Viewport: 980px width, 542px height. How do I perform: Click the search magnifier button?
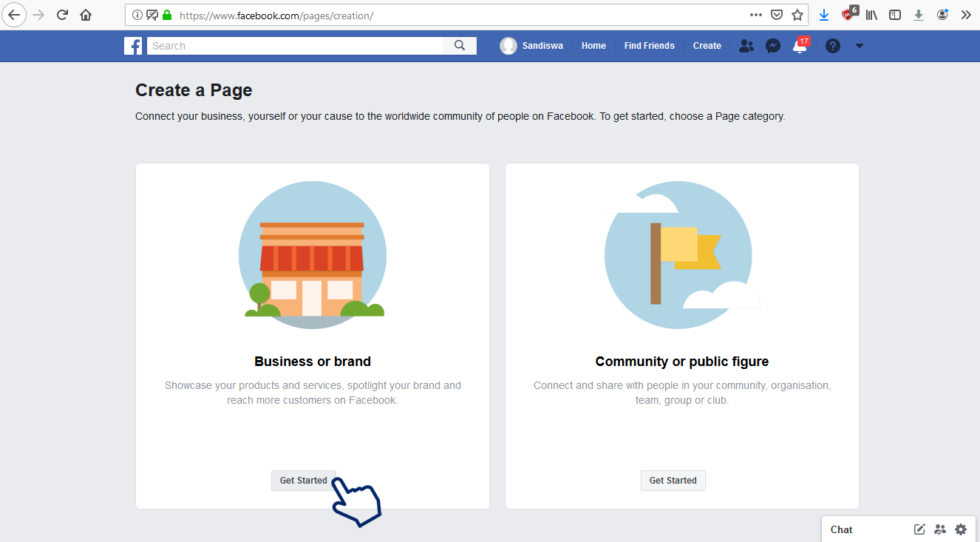(460, 46)
